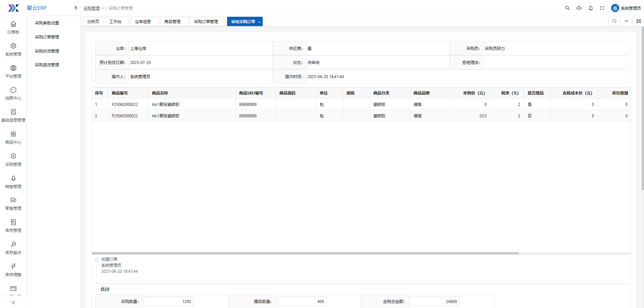Open the 仪表板 home icon

(13, 24)
